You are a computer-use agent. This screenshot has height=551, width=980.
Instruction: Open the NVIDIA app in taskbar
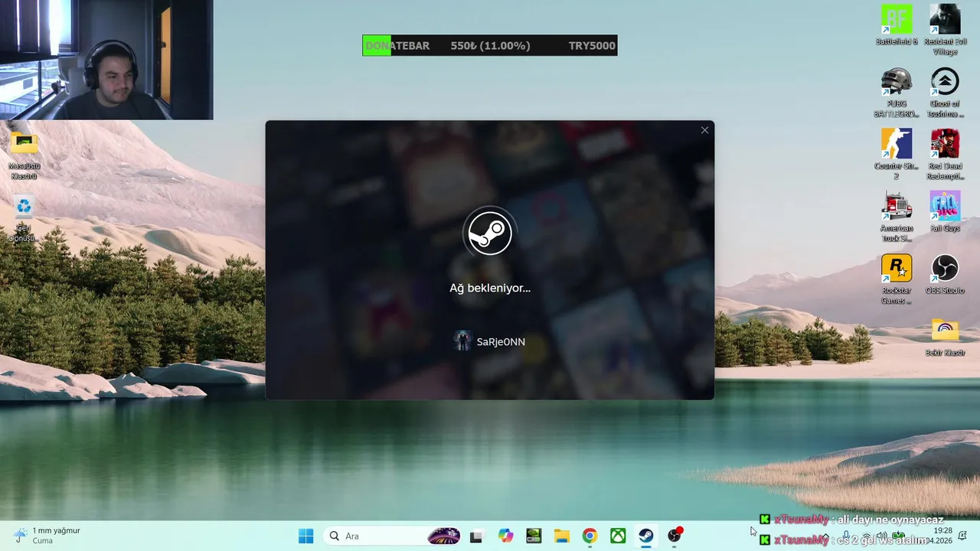click(534, 536)
